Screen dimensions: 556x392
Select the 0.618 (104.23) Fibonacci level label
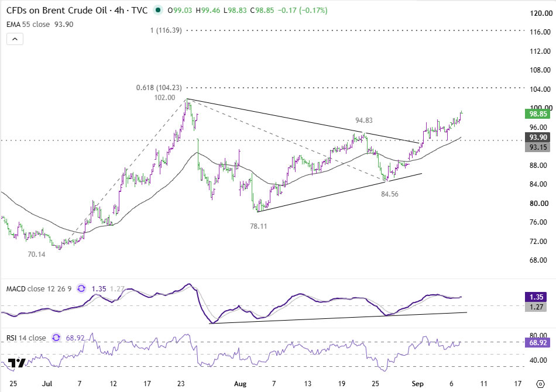click(x=159, y=88)
